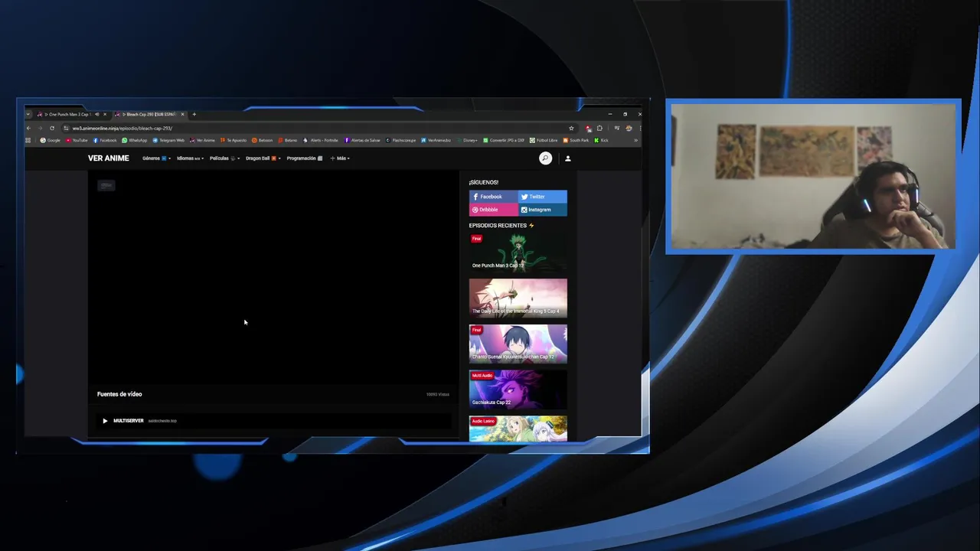Screen dimensions: 980x551
Task: Follow on Dribbble social button
Action: click(493, 210)
